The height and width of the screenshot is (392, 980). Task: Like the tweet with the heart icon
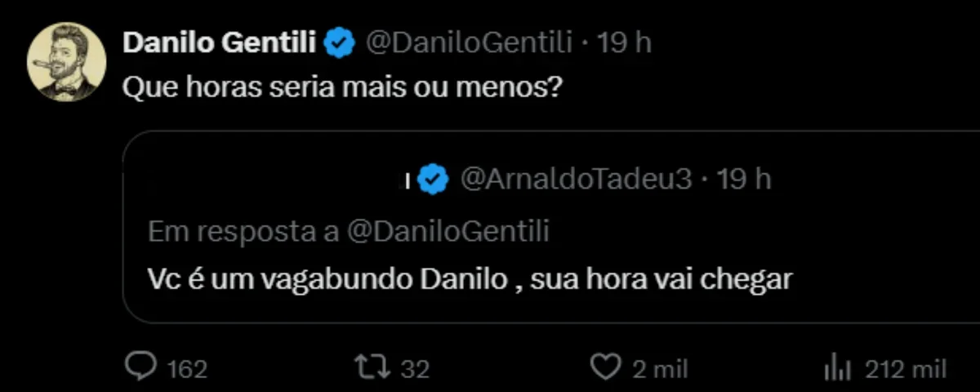[x=606, y=368]
